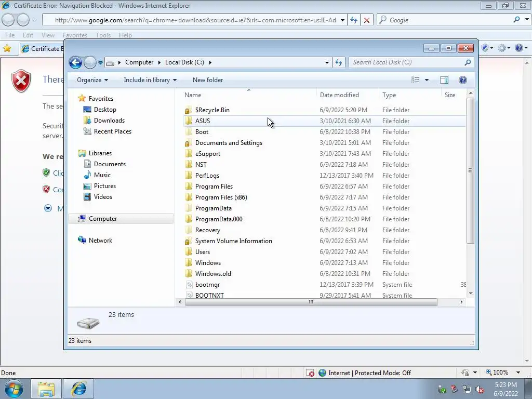Open Explorer help question mark icon
This screenshot has height=399, width=532.
tap(462, 79)
